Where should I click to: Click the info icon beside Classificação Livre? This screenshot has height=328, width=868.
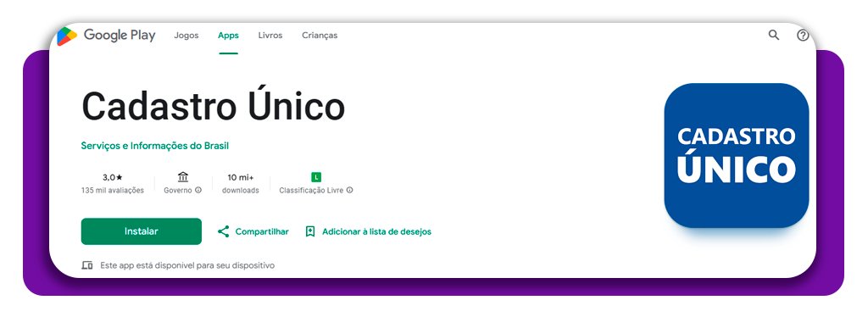pyautogui.click(x=350, y=190)
